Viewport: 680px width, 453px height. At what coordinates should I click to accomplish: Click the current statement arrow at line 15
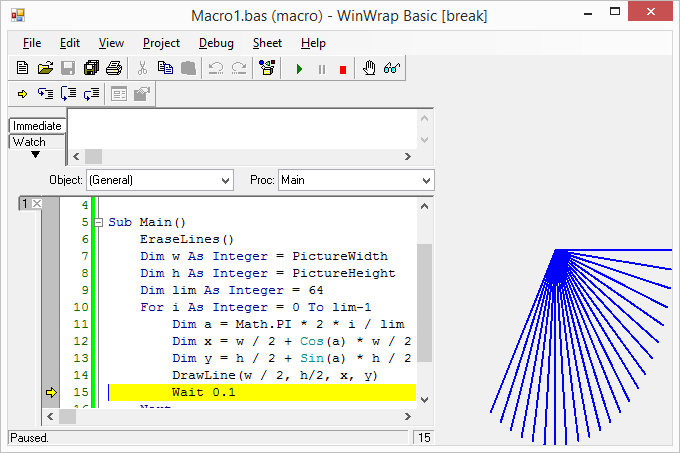pyautogui.click(x=51, y=392)
